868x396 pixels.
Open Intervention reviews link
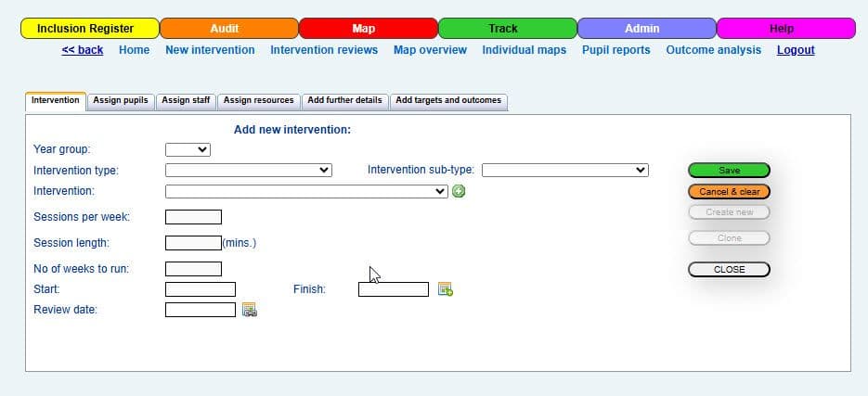coord(324,50)
